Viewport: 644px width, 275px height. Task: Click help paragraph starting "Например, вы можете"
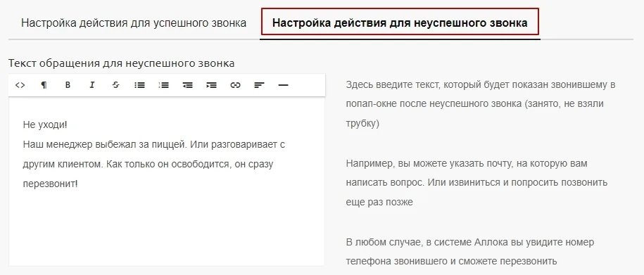click(x=476, y=183)
